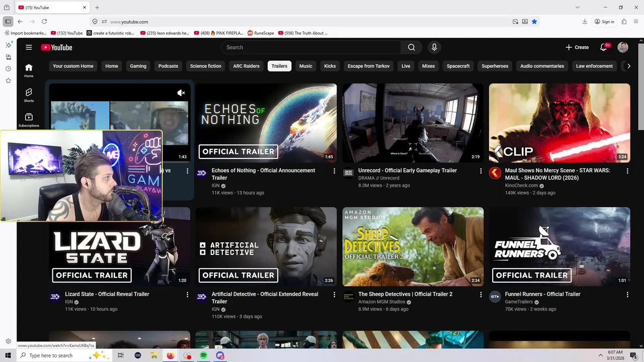Open the Windows Start button
Viewport: 644px width, 362px height.
point(8,355)
